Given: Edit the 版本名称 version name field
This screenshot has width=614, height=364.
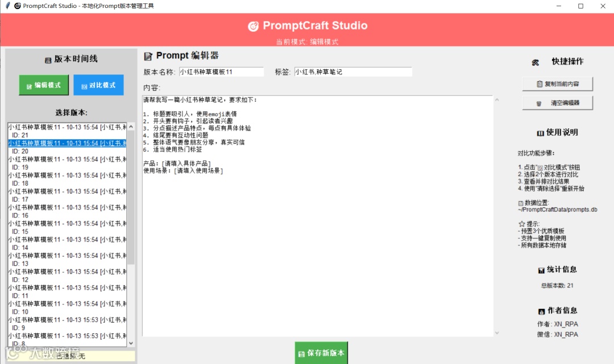Looking at the screenshot, I should click(221, 72).
